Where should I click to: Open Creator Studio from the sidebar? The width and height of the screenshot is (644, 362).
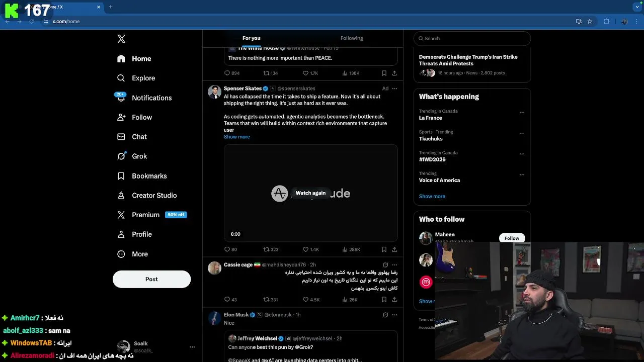146,195
